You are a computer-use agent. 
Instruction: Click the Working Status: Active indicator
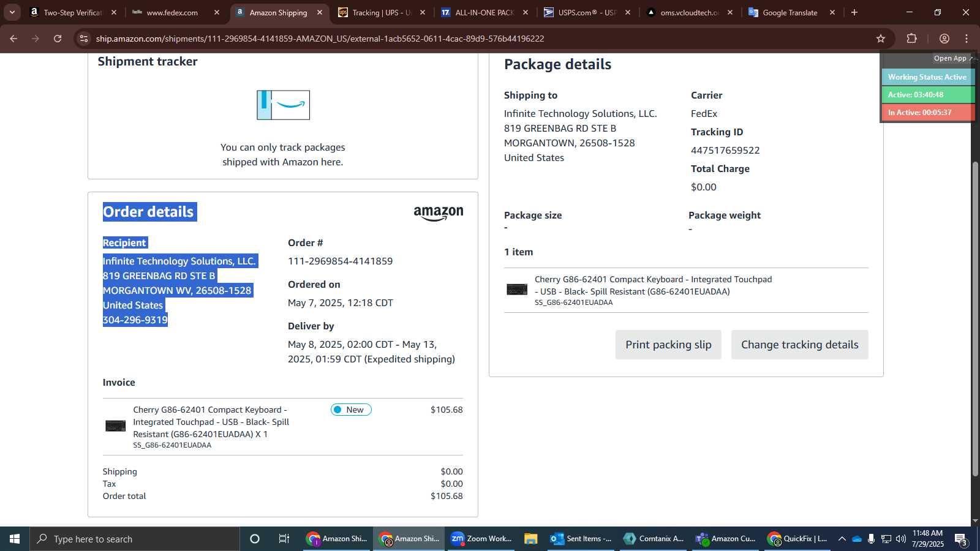(927, 77)
